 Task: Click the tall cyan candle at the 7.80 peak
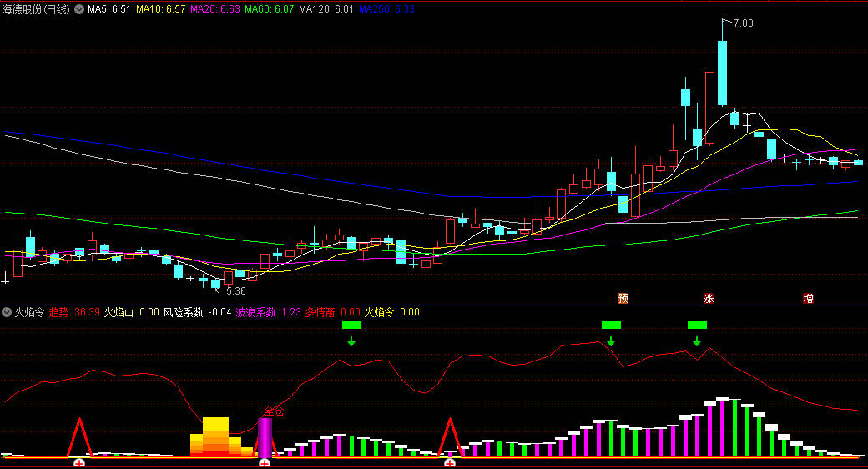[x=723, y=73]
